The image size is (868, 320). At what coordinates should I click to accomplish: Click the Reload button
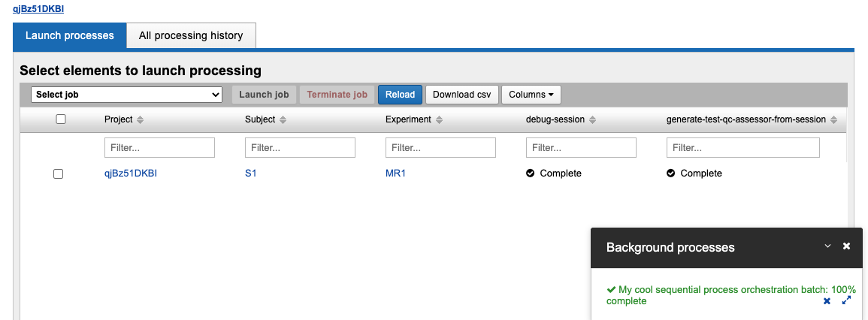[x=400, y=95]
